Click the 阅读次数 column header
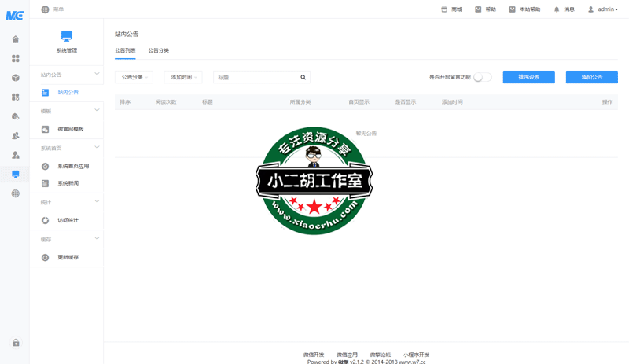The image size is (629, 364). pos(166,102)
